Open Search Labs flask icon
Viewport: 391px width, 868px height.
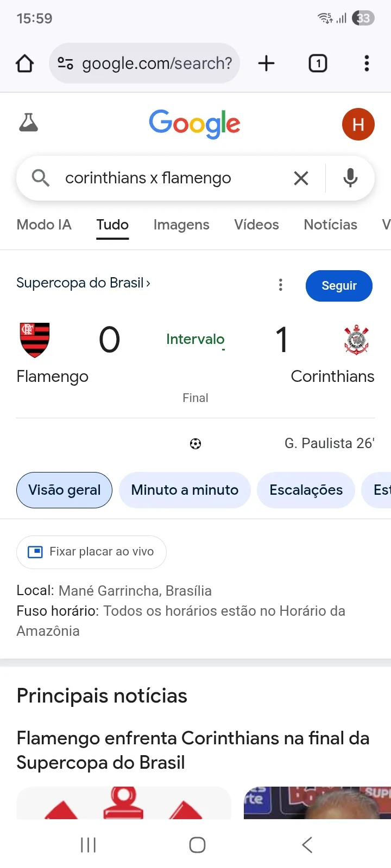[29, 123]
